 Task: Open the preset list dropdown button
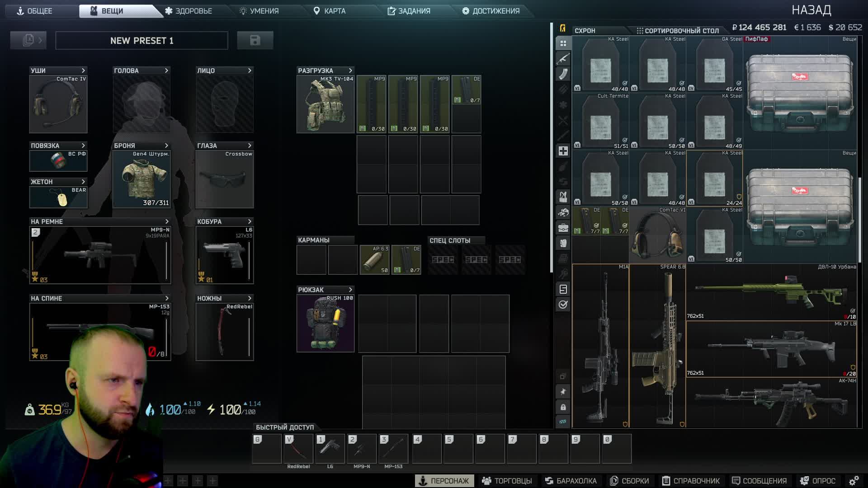[28, 40]
